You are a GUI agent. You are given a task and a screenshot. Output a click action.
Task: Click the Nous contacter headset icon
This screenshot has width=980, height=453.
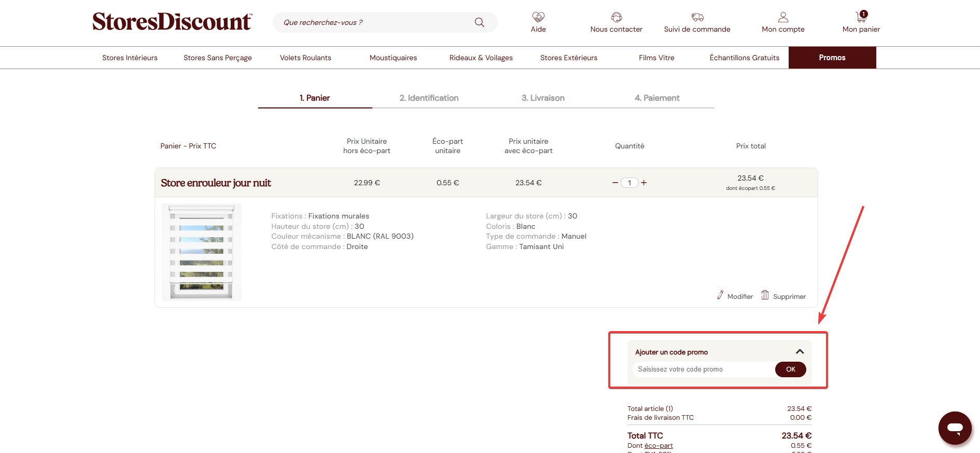click(616, 17)
